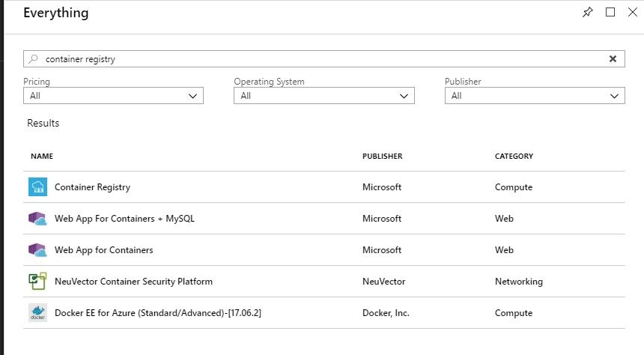Click the Container Registry icon

[37, 187]
